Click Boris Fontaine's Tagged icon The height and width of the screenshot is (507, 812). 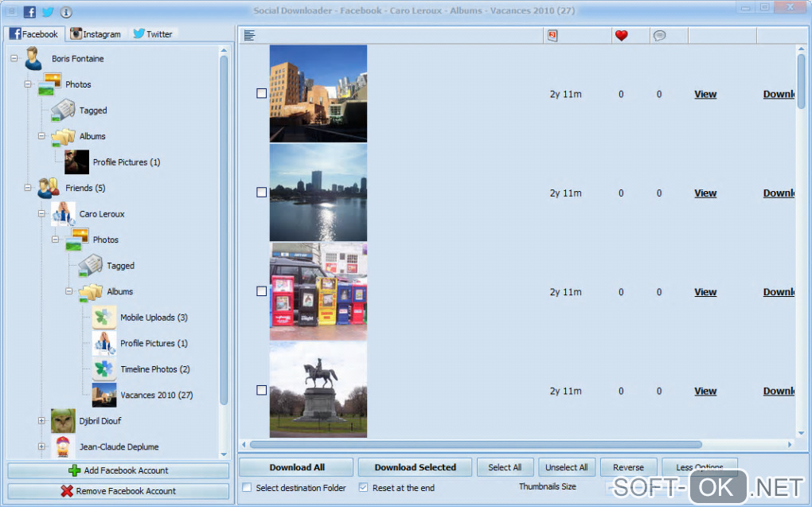63,111
